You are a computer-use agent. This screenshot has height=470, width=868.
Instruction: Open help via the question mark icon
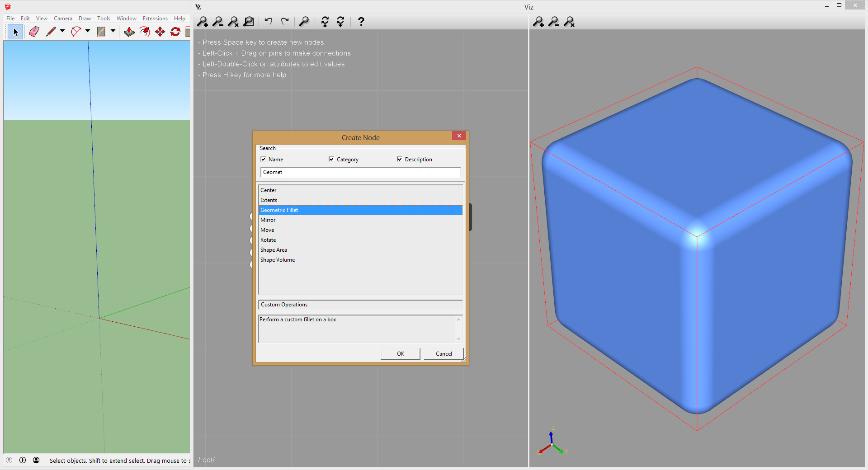point(361,22)
